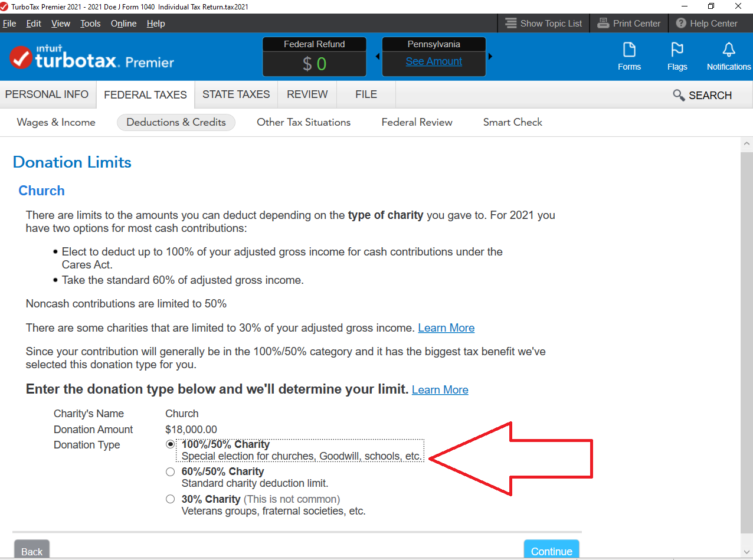Open the Print Center
The height and width of the screenshot is (560, 753).
(628, 24)
